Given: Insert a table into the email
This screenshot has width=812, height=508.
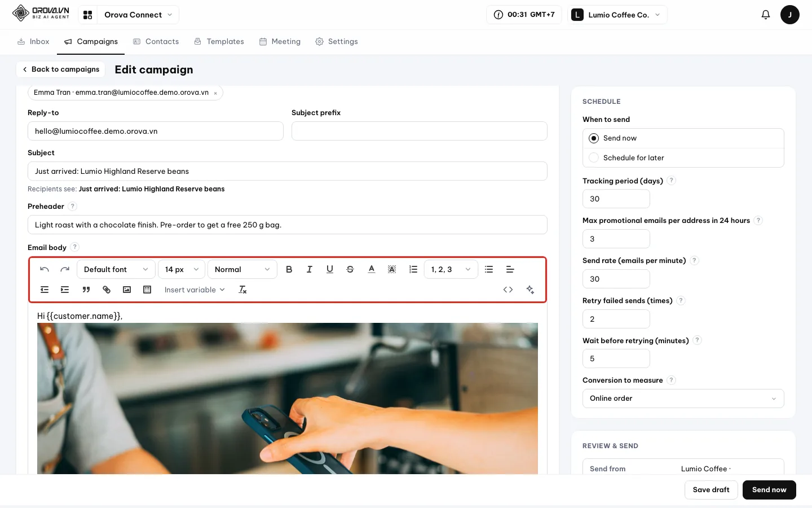Looking at the screenshot, I should (x=147, y=290).
